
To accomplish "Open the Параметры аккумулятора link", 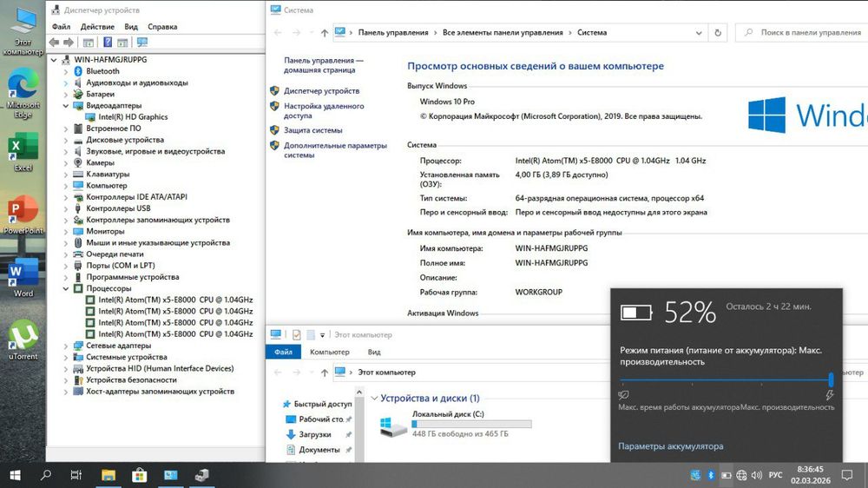I will (670, 446).
